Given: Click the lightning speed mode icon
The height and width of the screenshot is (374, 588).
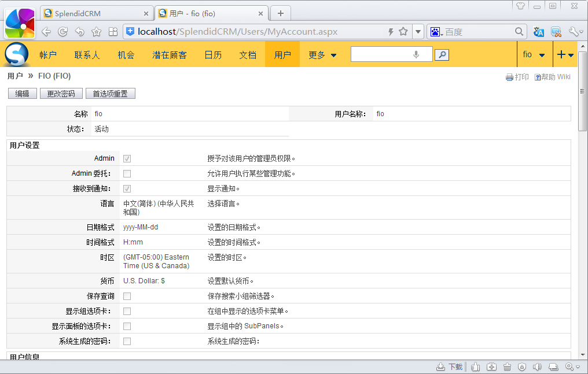Looking at the screenshot, I should click(x=391, y=32).
